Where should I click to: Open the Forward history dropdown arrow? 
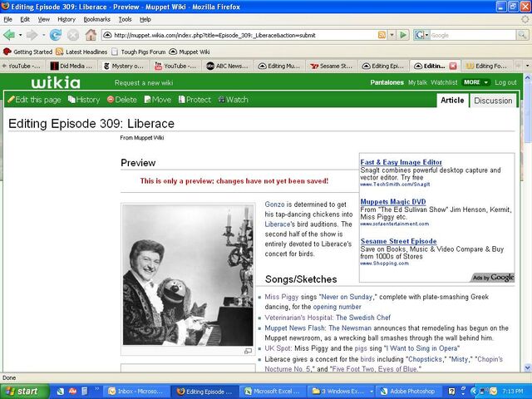pyautogui.click(x=43, y=35)
